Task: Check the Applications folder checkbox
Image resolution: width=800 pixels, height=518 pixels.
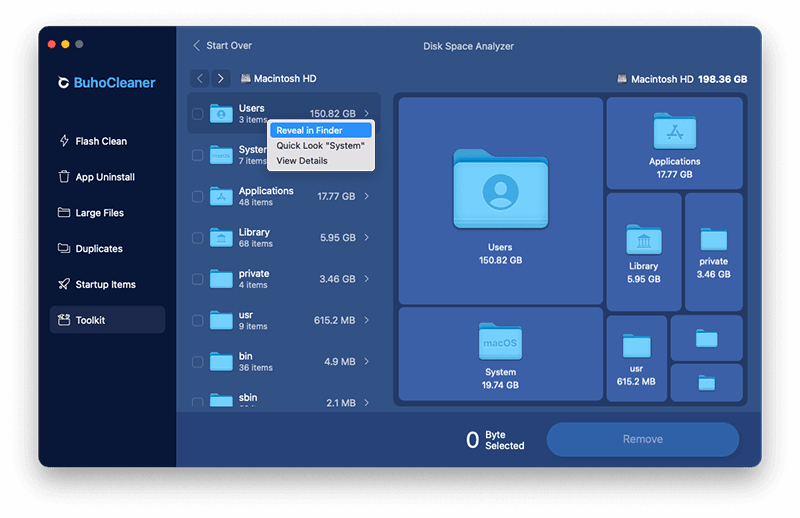Action: pyautogui.click(x=197, y=196)
